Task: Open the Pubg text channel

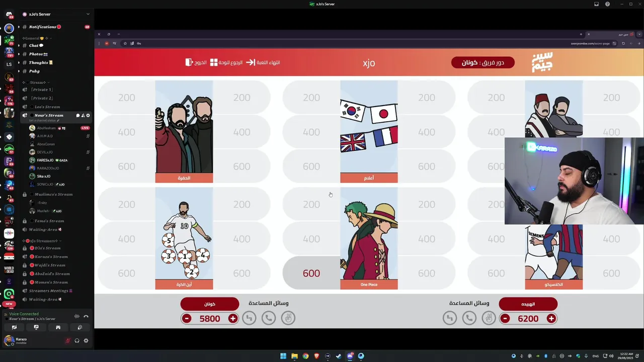Action: [55, 71]
